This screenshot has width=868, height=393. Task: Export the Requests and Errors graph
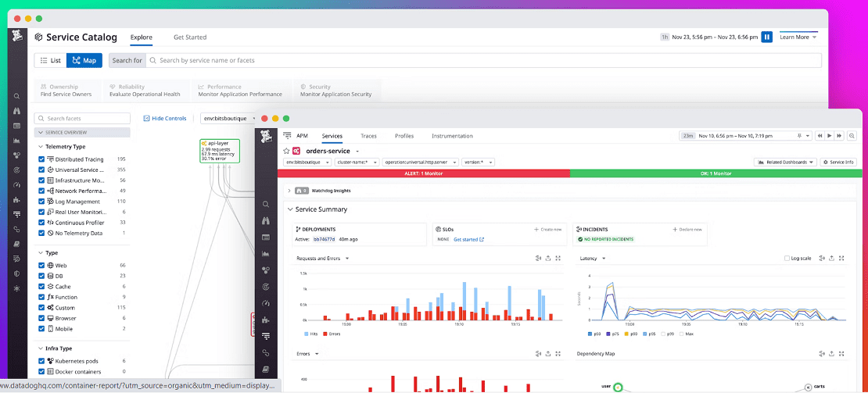(547, 258)
